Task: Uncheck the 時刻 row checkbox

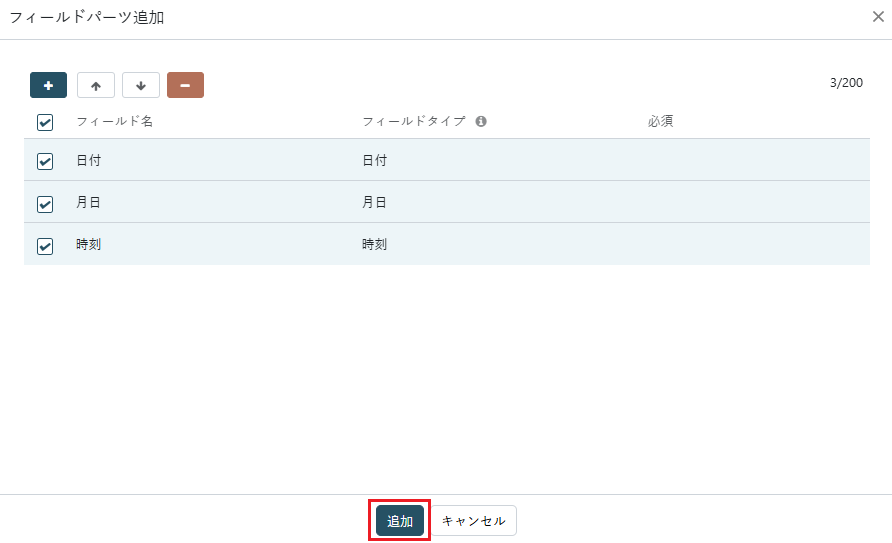Action: pyautogui.click(x=45, y=246)
